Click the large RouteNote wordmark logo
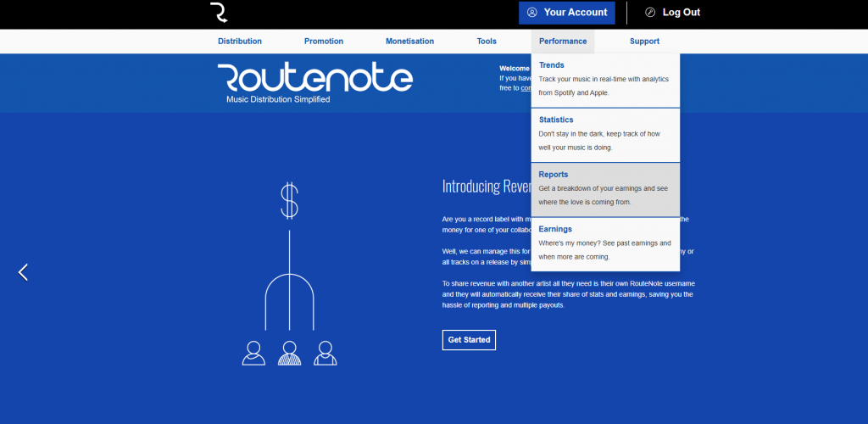Viewport: 868px width, 424px height. [314, 79]
